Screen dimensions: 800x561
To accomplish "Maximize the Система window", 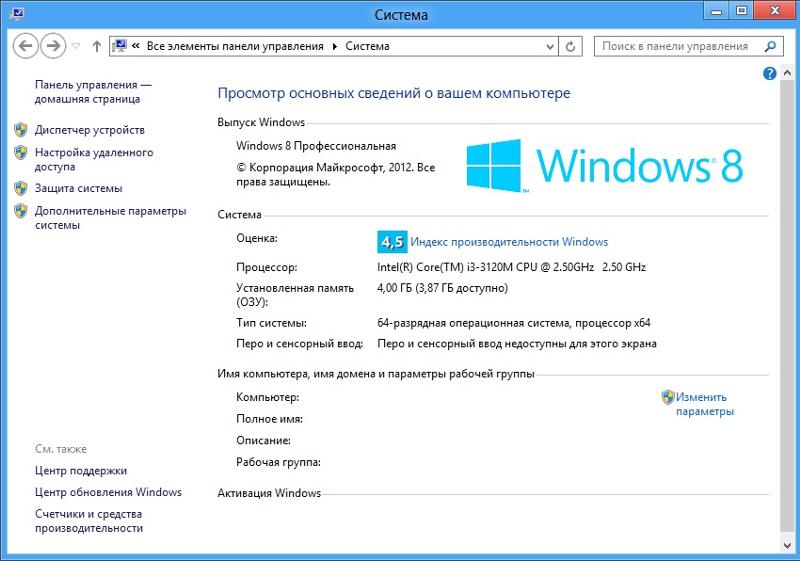I will (742, 11).
